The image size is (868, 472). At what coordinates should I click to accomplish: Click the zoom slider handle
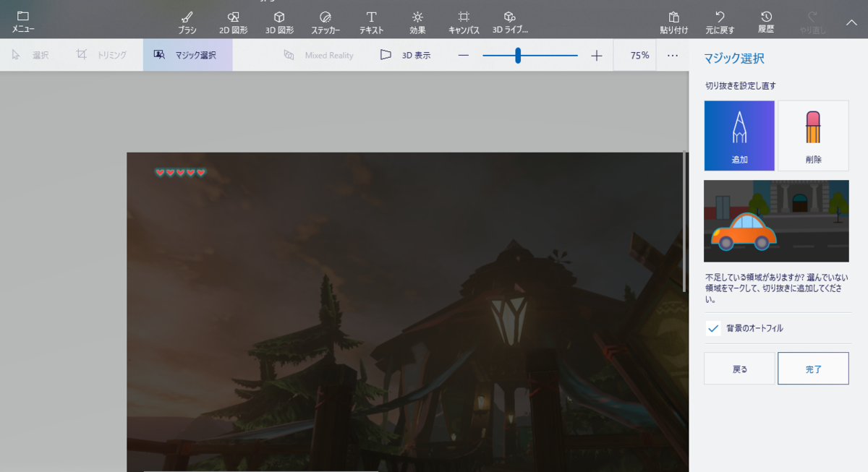click(x=518, y=55)
